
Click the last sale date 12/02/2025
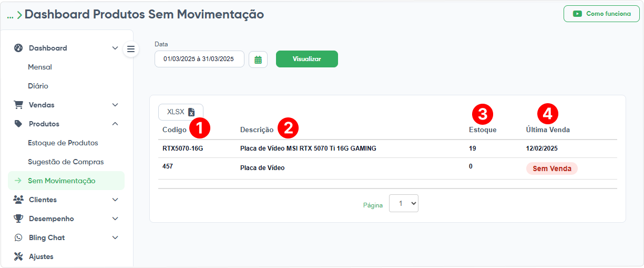click(x=542, y=148)
